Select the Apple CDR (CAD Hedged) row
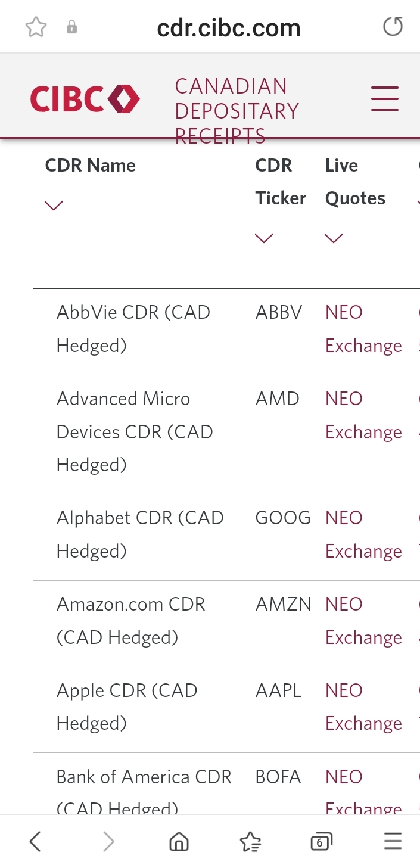 tap(127, 707)
